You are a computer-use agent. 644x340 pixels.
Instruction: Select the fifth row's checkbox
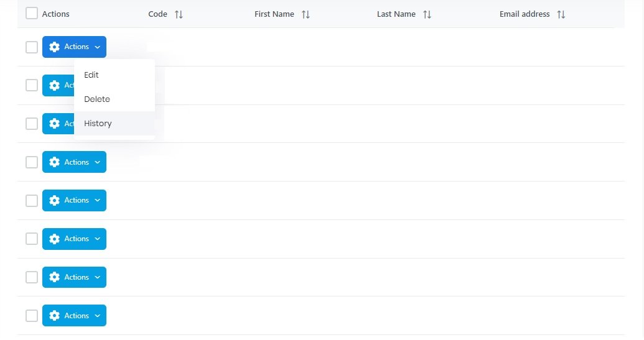pyautogui.click(x=32, y=201)
